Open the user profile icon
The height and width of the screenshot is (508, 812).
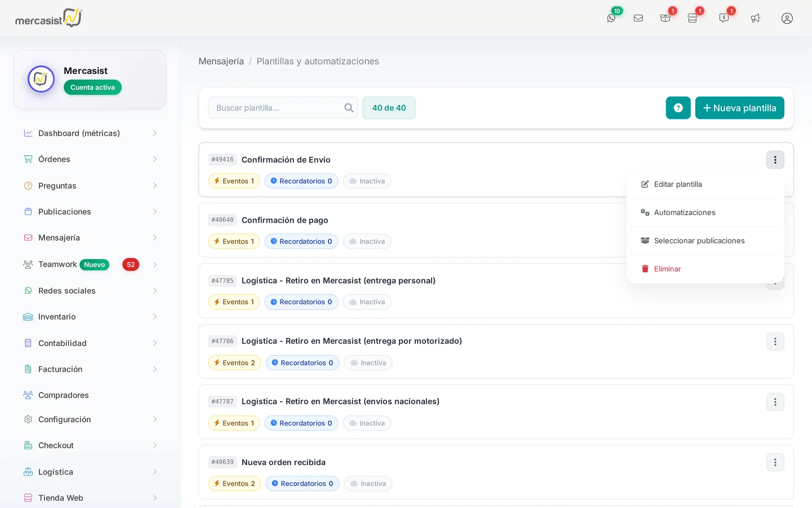pyautogui.click(x=787, y=18)
